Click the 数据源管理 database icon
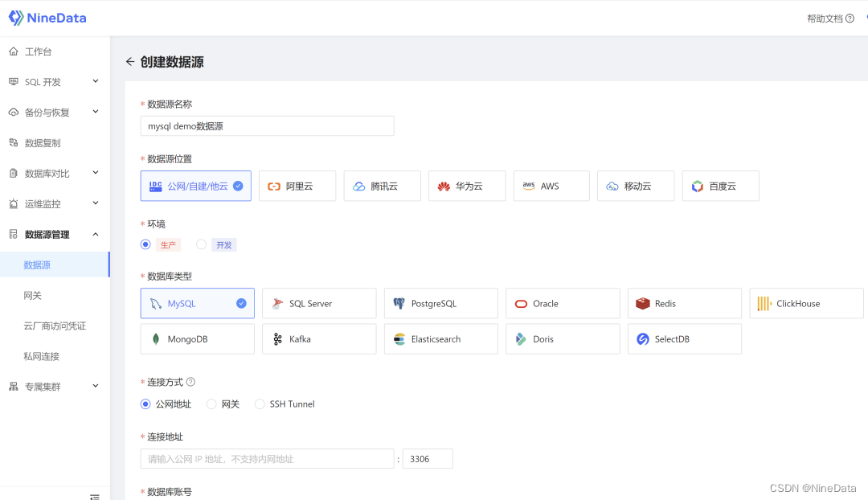Image resolution: width=868 pixels, height=500 pixels. (14, 234)
